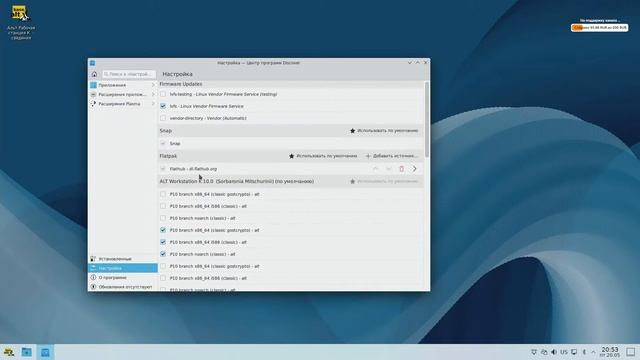This screenshot has width=640, height=360.
Task: Click Добавить источник in Flatpak section
Action: [x=391, y=156]
